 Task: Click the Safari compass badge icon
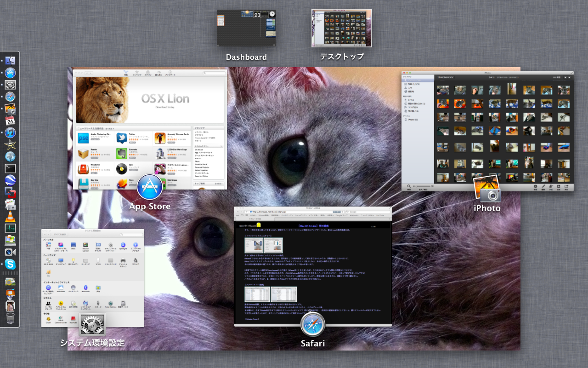click(313, 325)
